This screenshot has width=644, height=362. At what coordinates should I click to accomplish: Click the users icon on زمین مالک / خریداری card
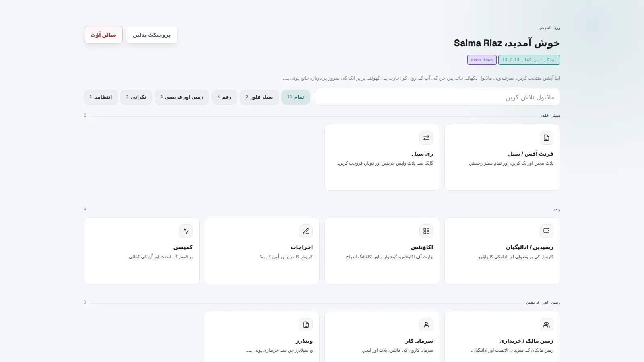tap(546, 325)
